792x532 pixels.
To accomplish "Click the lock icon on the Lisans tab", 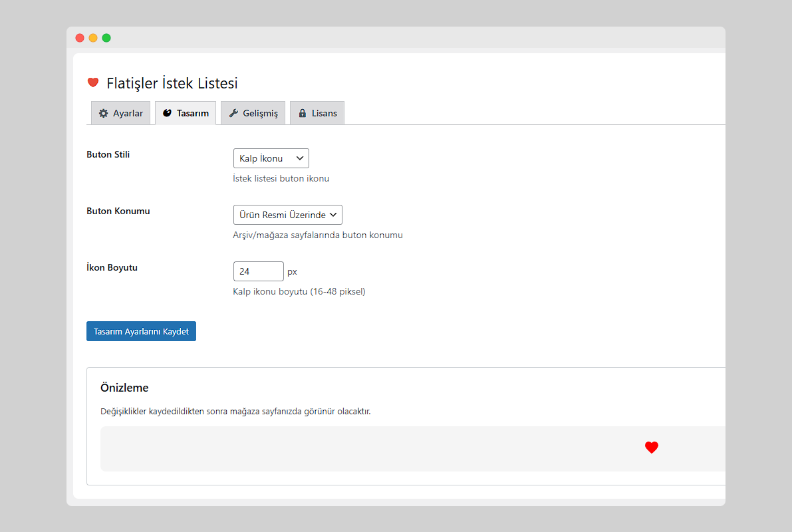I will (302, 113).
